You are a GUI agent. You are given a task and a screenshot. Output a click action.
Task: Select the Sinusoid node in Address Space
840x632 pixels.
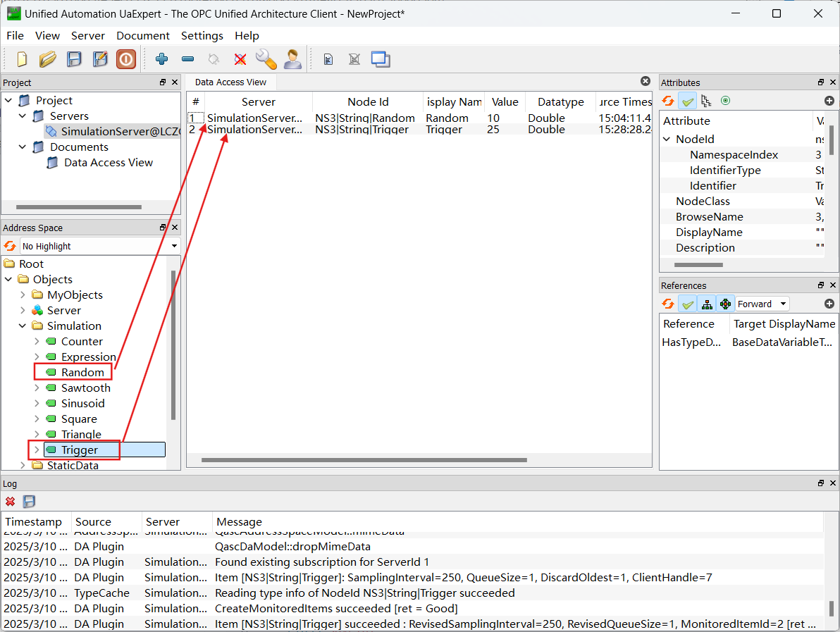coord(82,403)
